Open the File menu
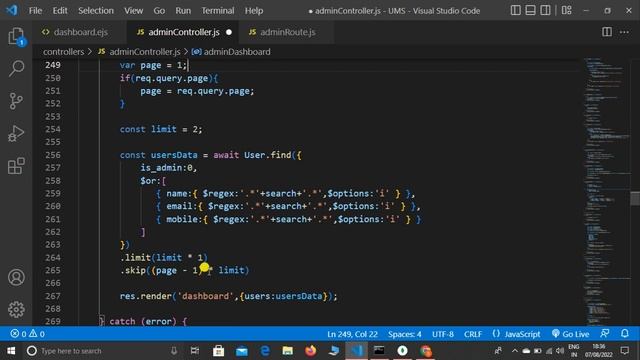Viewport: 640px width, 360px height. [36, 11]
